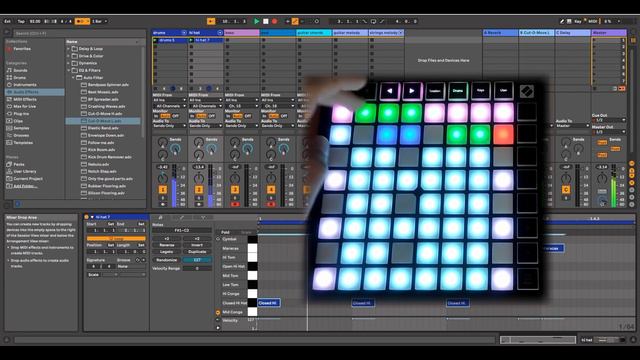Open the Max for Live category

(24, 107)
